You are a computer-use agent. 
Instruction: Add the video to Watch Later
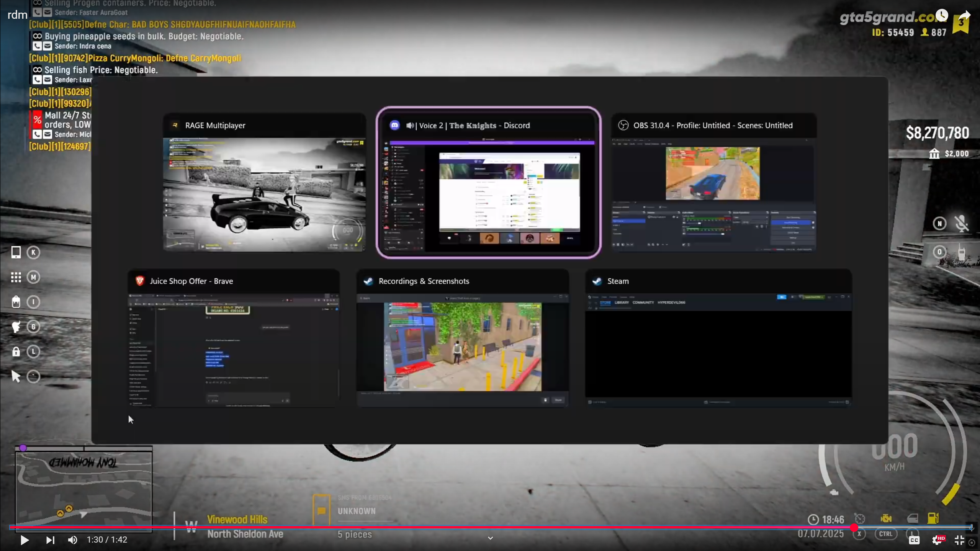(942, 16)
